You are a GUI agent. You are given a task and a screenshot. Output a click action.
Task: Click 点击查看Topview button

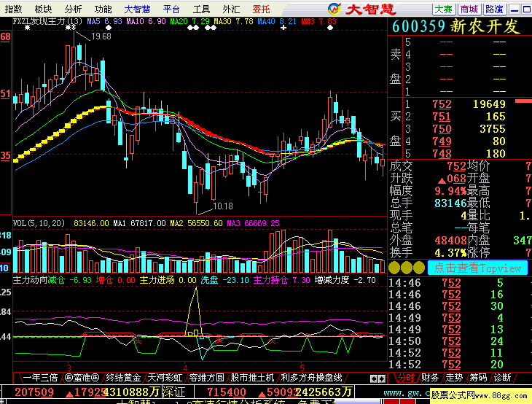click(x=477, y=268)
